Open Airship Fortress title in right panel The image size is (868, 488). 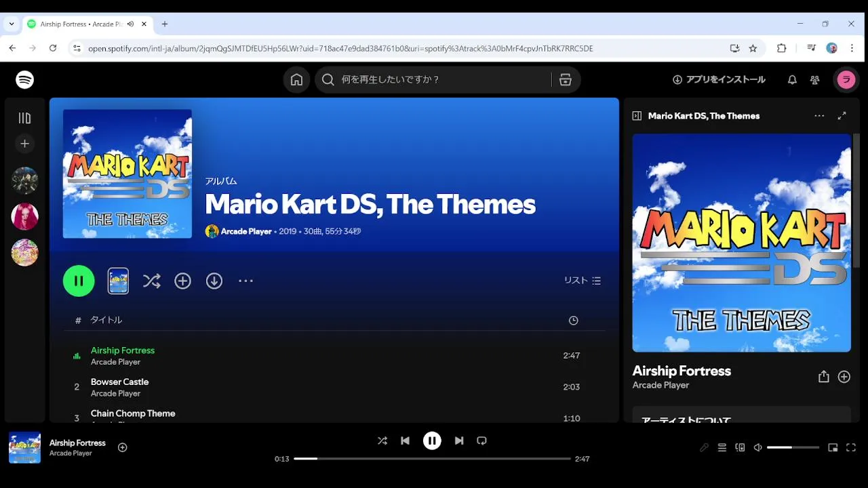682,371
